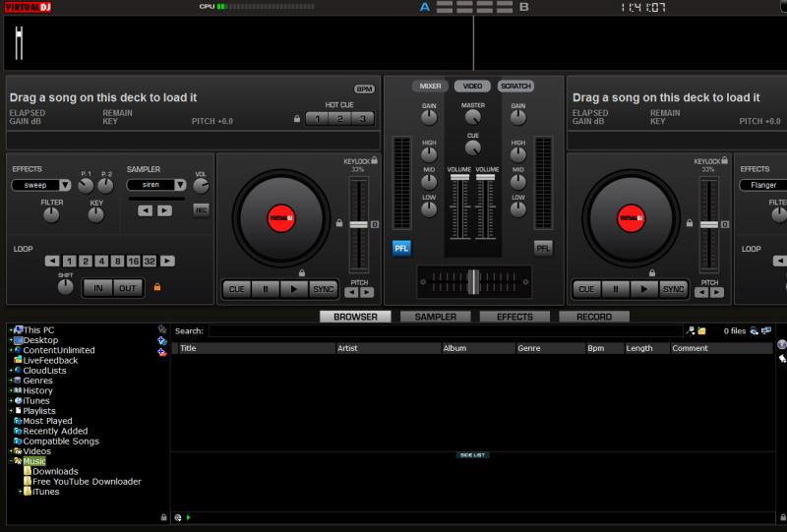
Task: Click the left deck SYNC button
Action: point(323,289)
